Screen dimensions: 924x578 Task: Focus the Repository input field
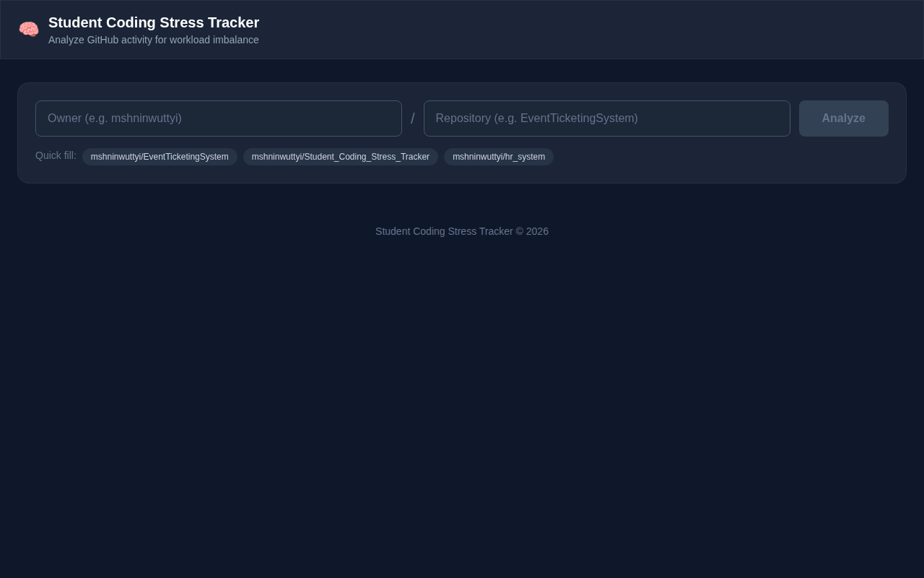pos(607,118)
